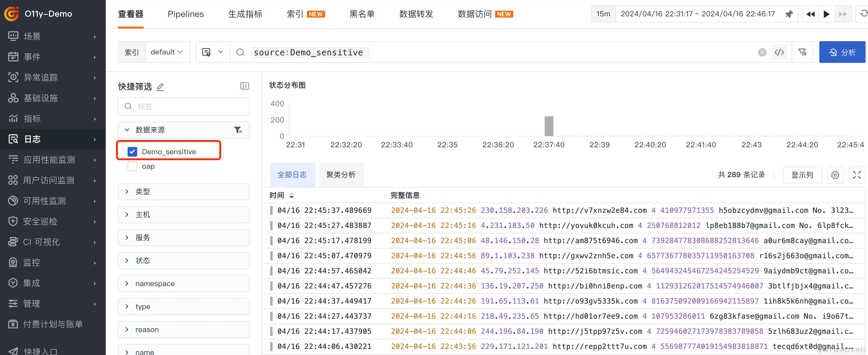Click the gray bar in status chart
The width and height of the screenshot is (868, 355).
[549, 126]
